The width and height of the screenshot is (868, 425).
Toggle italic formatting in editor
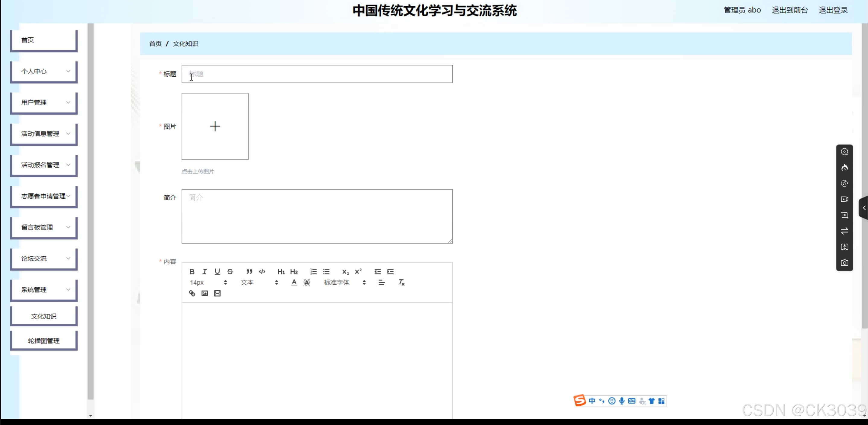[x=204, y=272]
